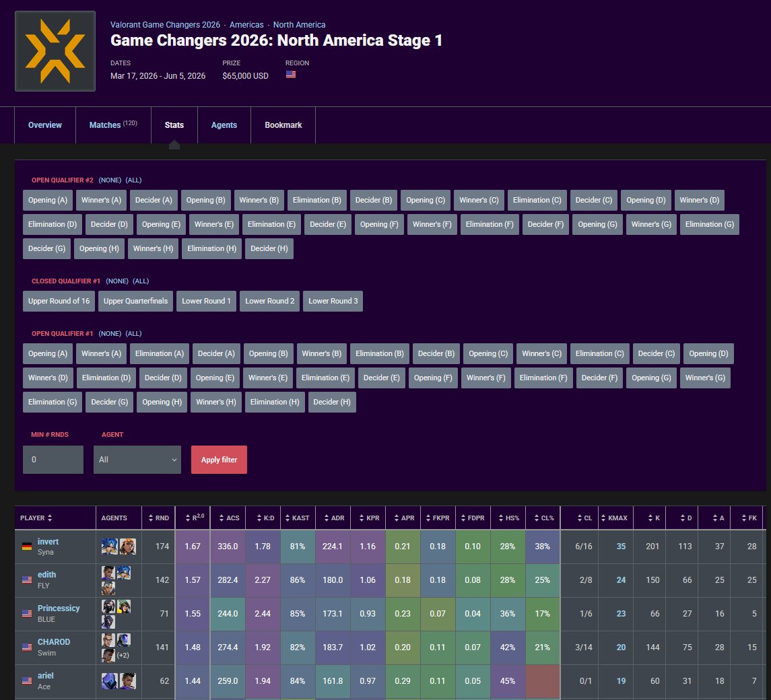Click the Apply filter button
771x700 pixels.
coord(219,460)
